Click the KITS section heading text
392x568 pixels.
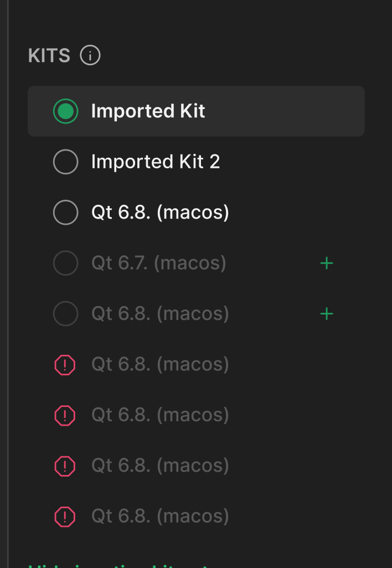(x=49, y=56)
